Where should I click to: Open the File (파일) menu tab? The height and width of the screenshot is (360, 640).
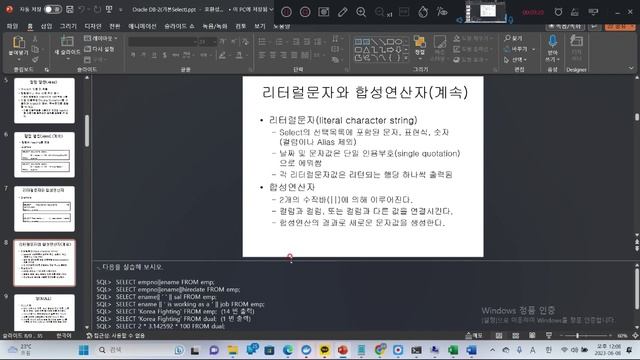[x=12, y=26]
